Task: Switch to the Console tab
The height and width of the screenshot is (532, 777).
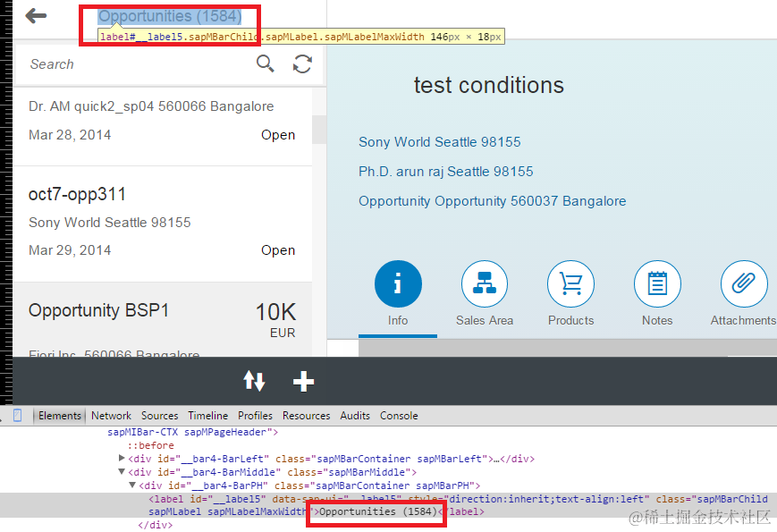Action: click(399, 416)
